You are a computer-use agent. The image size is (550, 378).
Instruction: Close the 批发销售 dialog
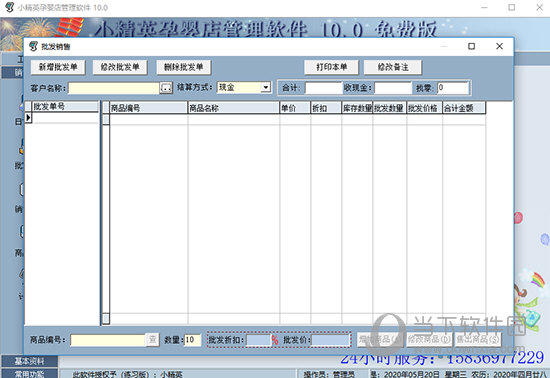coord(499,46)
